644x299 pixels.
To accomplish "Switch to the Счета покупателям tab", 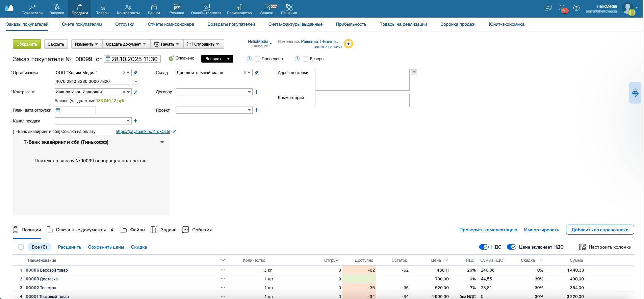I will 82,24.
